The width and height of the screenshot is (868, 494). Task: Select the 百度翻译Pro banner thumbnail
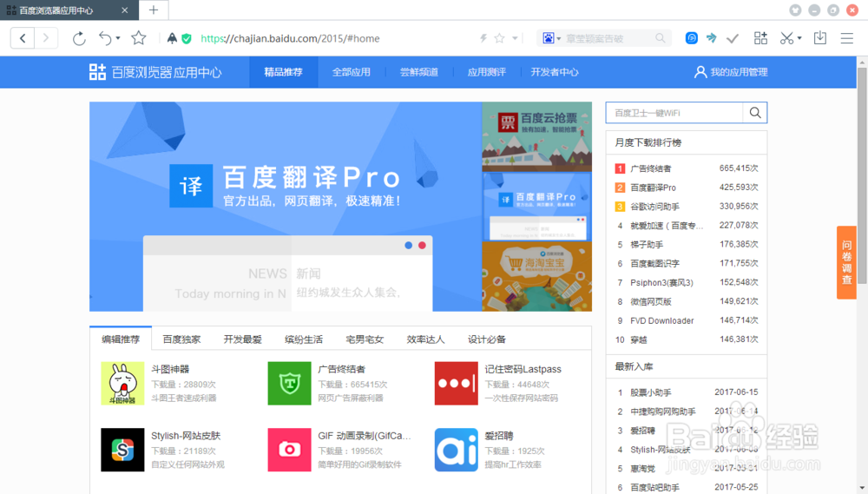[537, 207]
